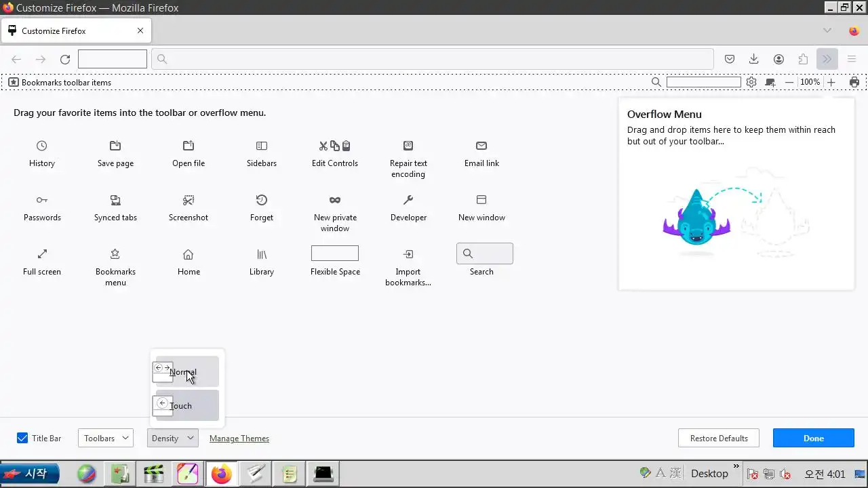Close the Customize Firefox tab
The width and height of the screenshot is (868, 488).
[140, 30]
